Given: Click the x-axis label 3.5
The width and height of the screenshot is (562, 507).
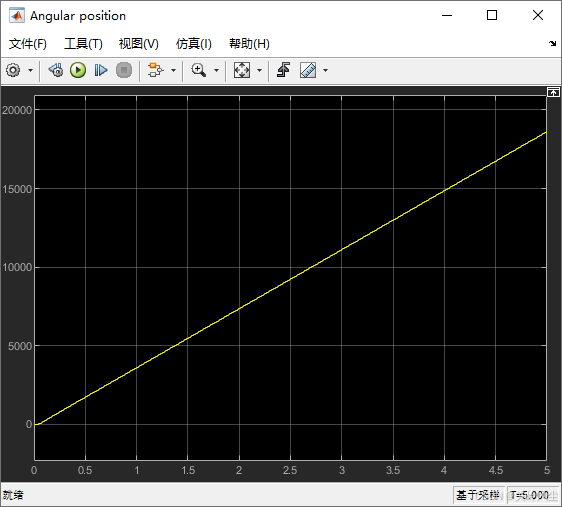Looking at the screenshot, I should 393,470.
